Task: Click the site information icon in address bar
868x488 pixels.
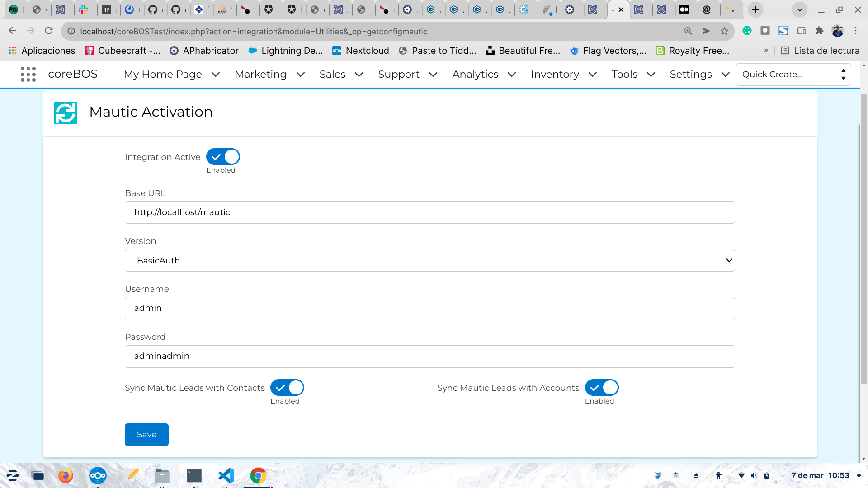Action: pos(71,31)
